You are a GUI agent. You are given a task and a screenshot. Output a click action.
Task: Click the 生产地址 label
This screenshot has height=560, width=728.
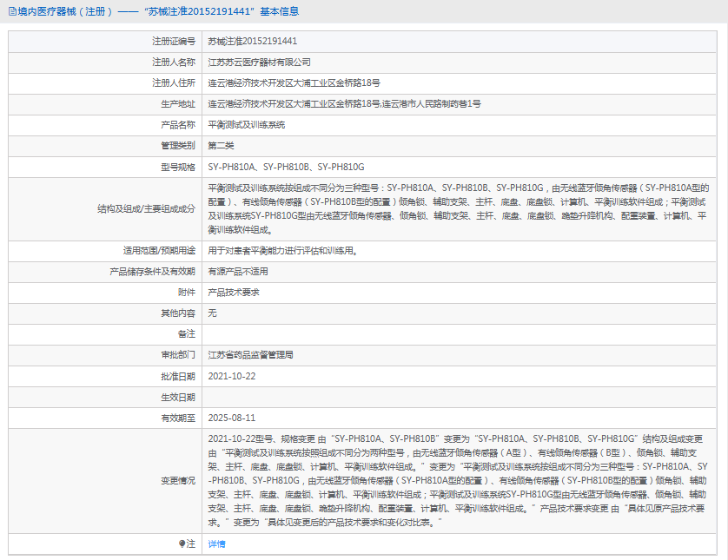(178, 104)
